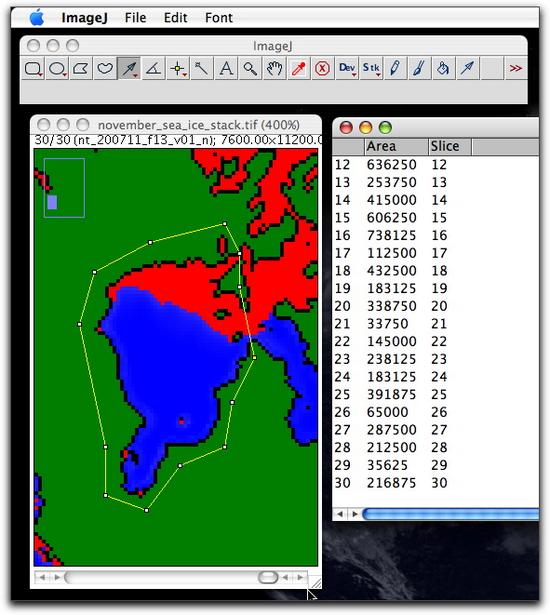Select the Magnifying glass tool
The height and width of the screenshot is (615, 550).
250,69
